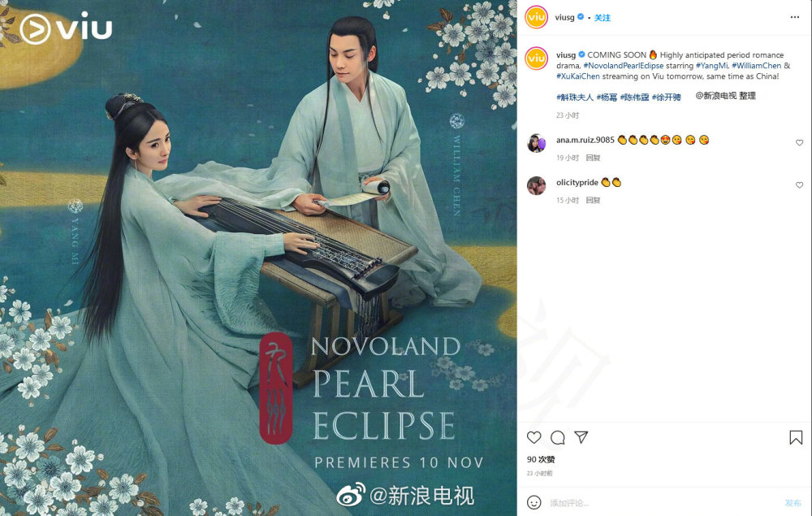
Task: Open more options three-dot menu
Action: click(x=795, y=17)
